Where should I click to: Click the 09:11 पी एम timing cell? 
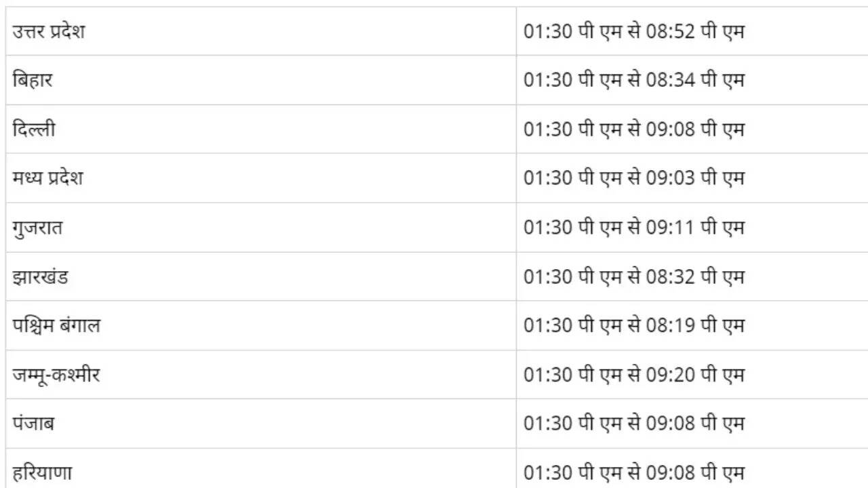[x=633, y=227]
